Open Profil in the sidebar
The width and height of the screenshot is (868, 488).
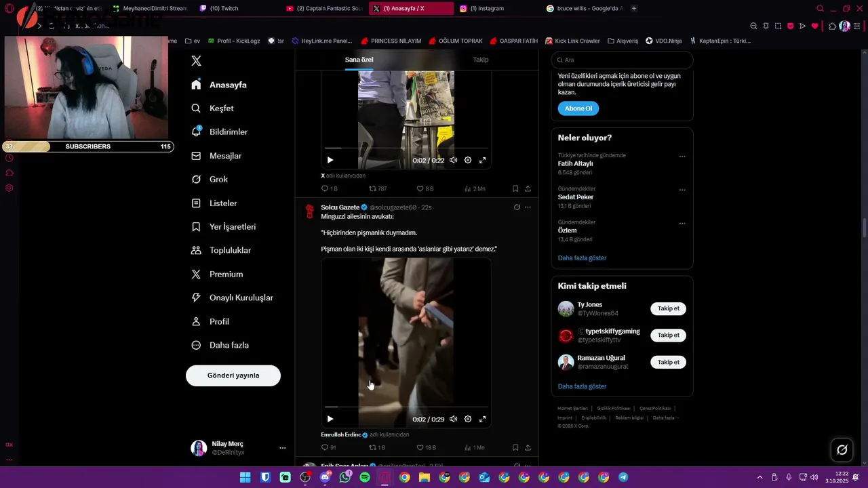(x=210, y=321)
